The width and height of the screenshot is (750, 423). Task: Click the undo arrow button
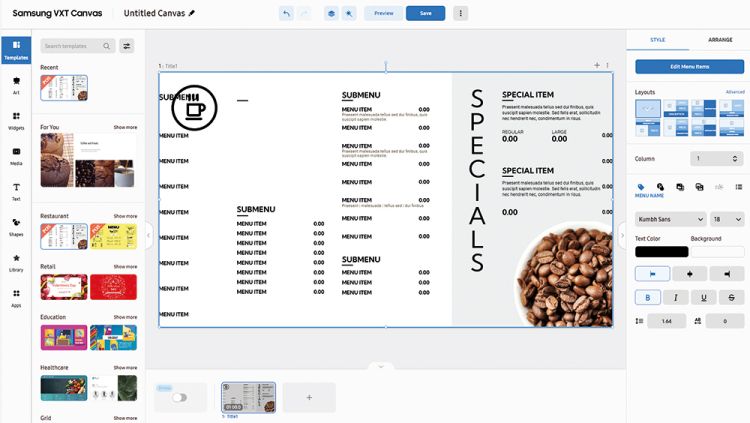coord(287,14)
